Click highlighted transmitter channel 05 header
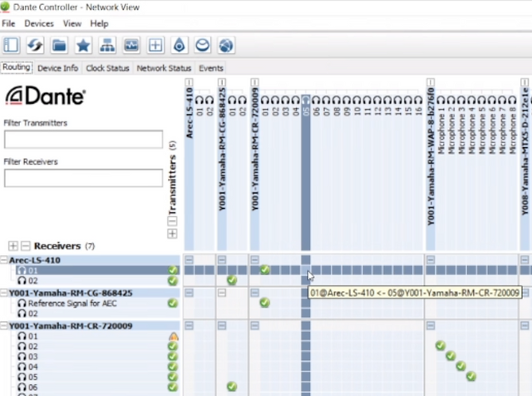The height and width of the screenshot is (396, 532). [x=306, y=106]
